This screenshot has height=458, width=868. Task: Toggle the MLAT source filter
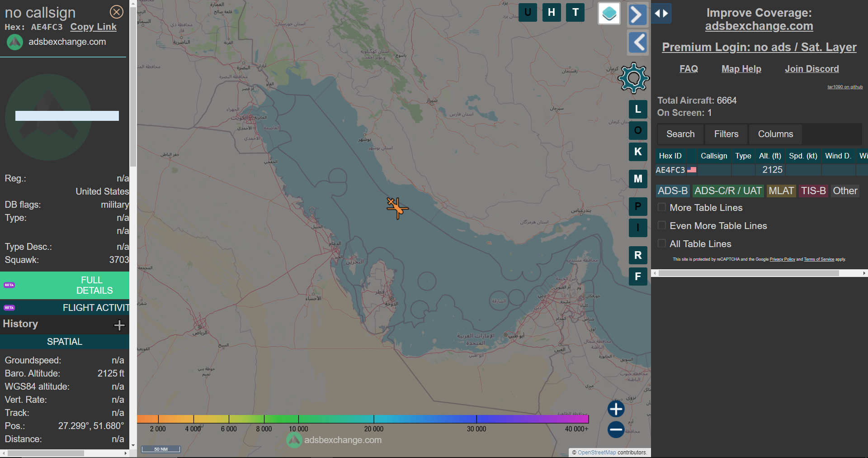pyautogui.click(x=781, y=191)
